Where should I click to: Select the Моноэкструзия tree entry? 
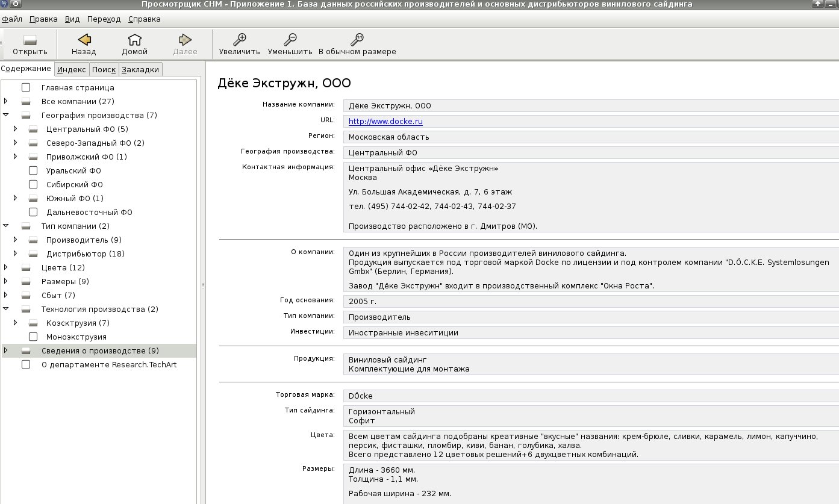[76, 337]
